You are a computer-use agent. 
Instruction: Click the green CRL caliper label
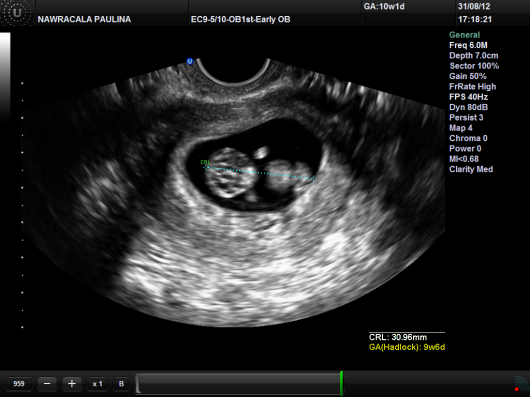(205, 162)
